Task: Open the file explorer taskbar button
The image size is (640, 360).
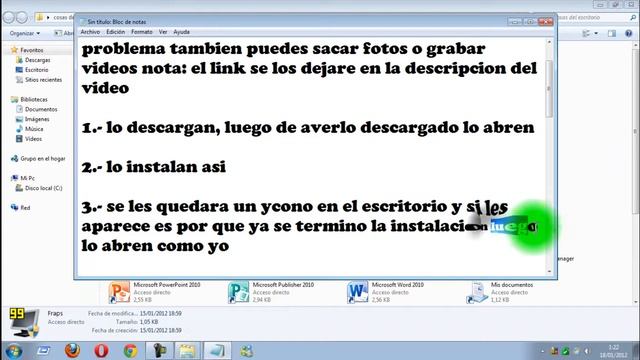Action: click(x=188, y=351)
